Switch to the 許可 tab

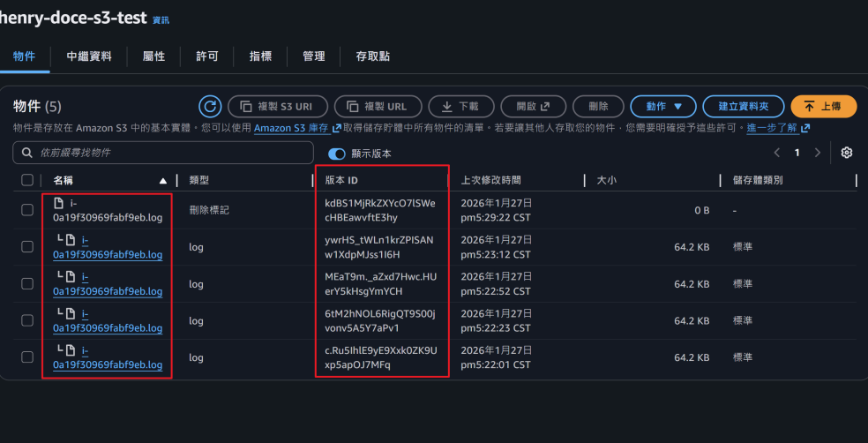pos(207,56)
